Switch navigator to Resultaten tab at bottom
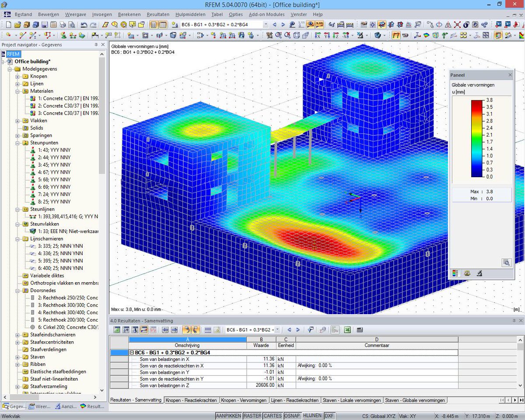The width and height of the screenshot is (525, 420). point(92,406)
